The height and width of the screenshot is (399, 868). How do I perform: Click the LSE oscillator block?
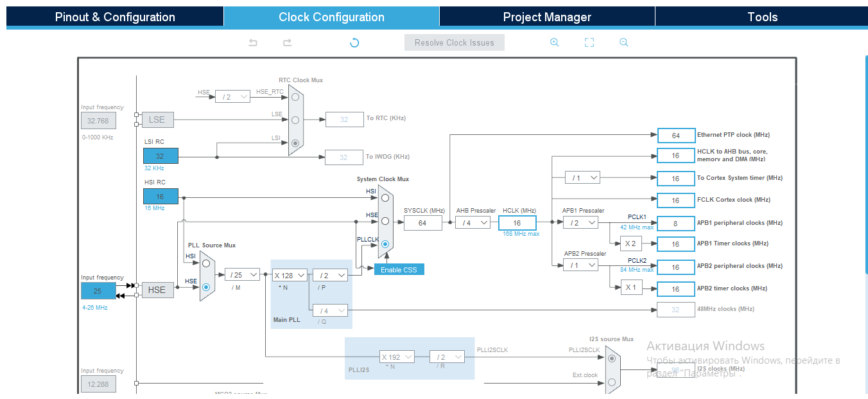157,120
